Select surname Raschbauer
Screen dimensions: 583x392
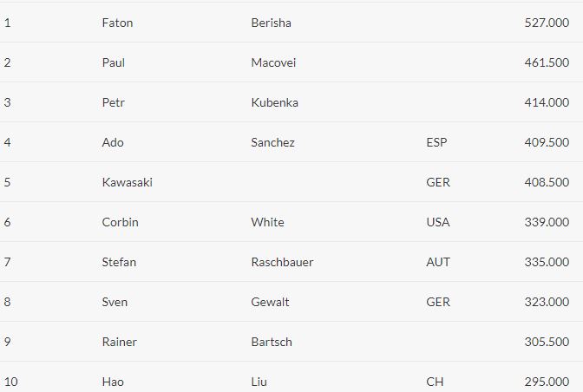282,262
